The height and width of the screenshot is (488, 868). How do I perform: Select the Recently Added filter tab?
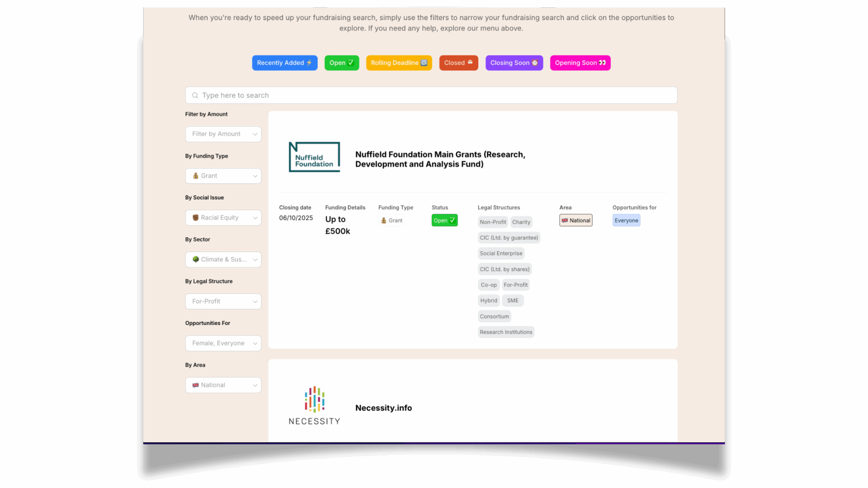tap(284, 63)
